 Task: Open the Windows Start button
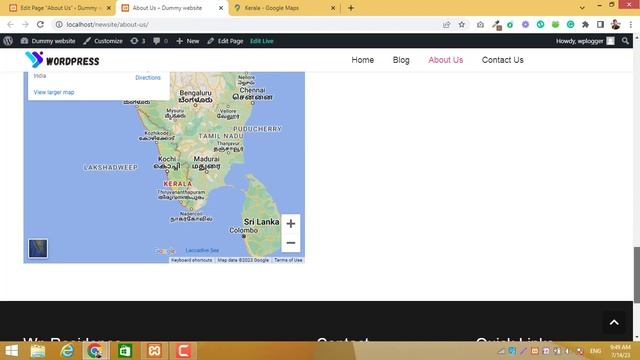coord(11,351)
